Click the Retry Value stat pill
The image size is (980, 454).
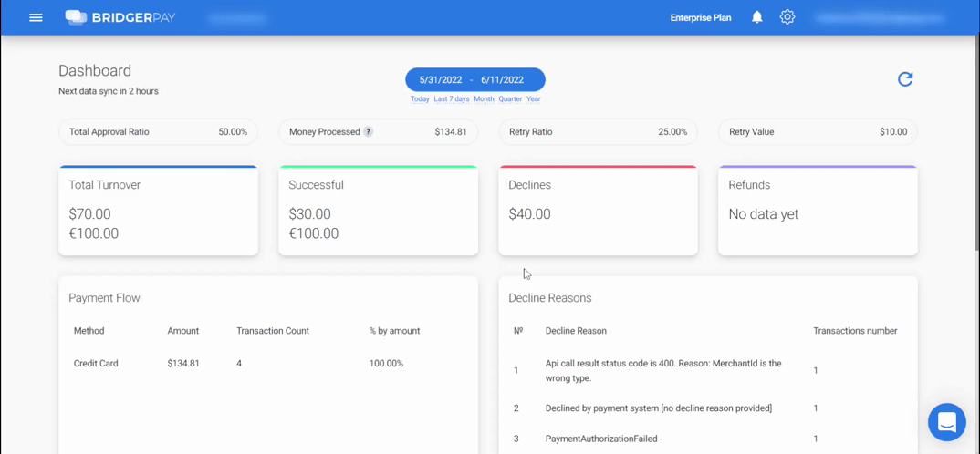pos(818,132)
